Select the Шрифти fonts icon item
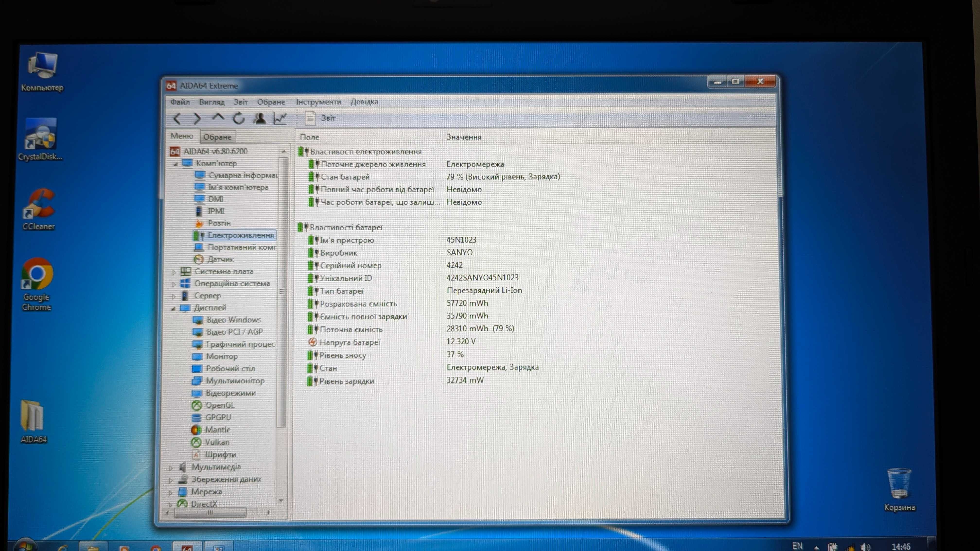 coord(196,454)
